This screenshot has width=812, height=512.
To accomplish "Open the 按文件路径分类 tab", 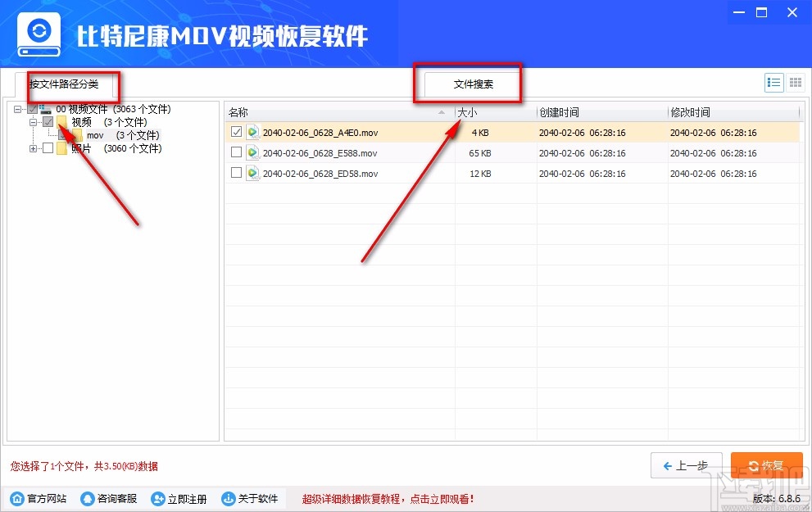I will [x=66, y=83].
